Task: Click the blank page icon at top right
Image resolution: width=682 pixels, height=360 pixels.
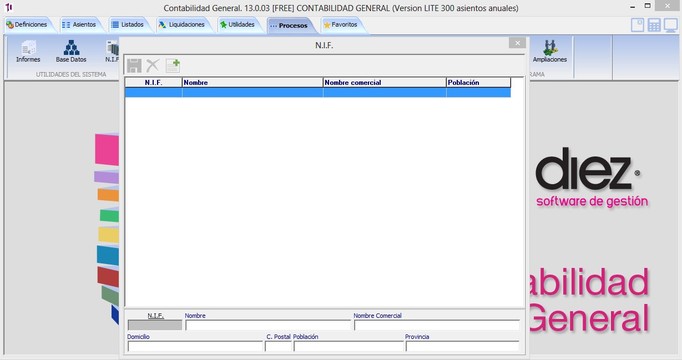Action: coord(637,25)
